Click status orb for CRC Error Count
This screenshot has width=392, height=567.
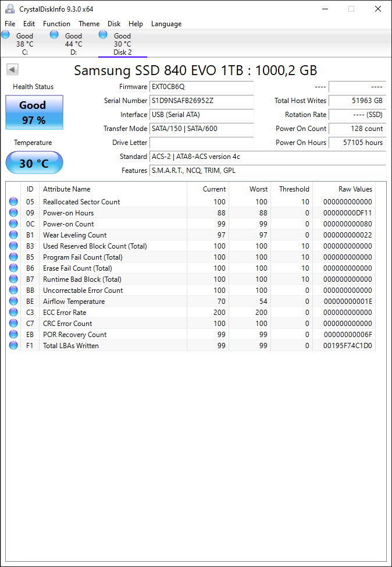pyautogui.click(x=13, y=323)
